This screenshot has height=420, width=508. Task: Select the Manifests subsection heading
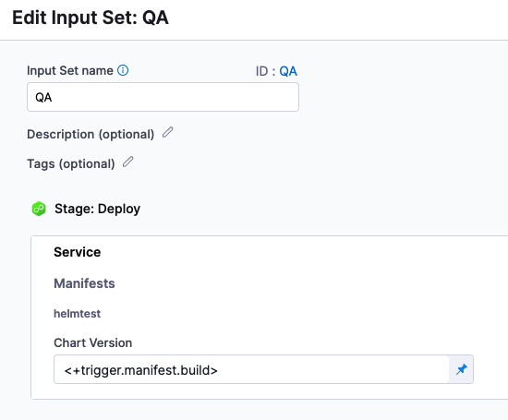tap(84, 283)
